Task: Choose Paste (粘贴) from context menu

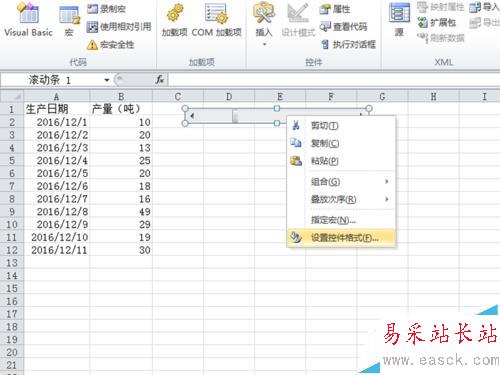Action: pyautogui.click(x=341, y=161)
